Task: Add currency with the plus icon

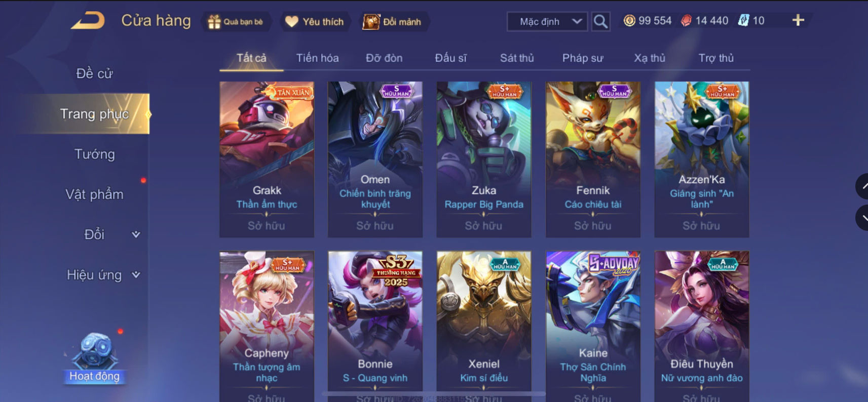Action: point(798,20)
